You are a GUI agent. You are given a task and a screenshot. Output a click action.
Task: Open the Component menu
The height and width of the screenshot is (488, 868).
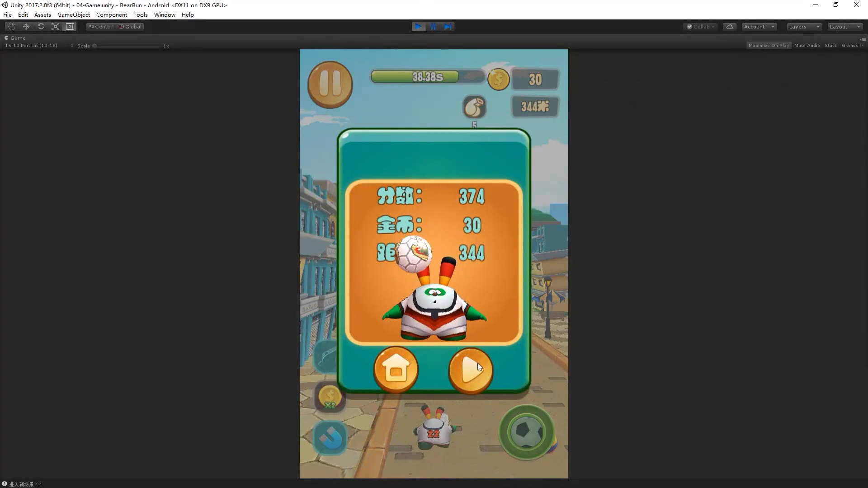point(111,14)
